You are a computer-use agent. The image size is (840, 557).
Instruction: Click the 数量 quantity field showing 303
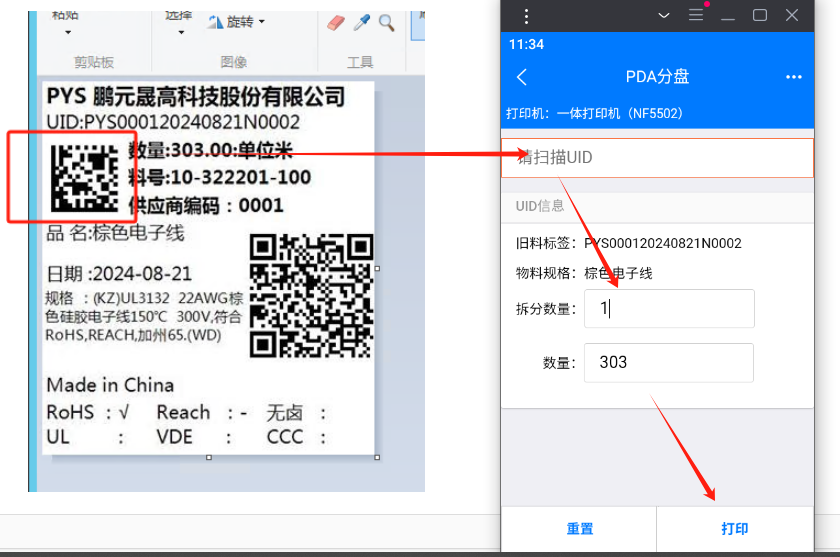[x=669, y=362]
